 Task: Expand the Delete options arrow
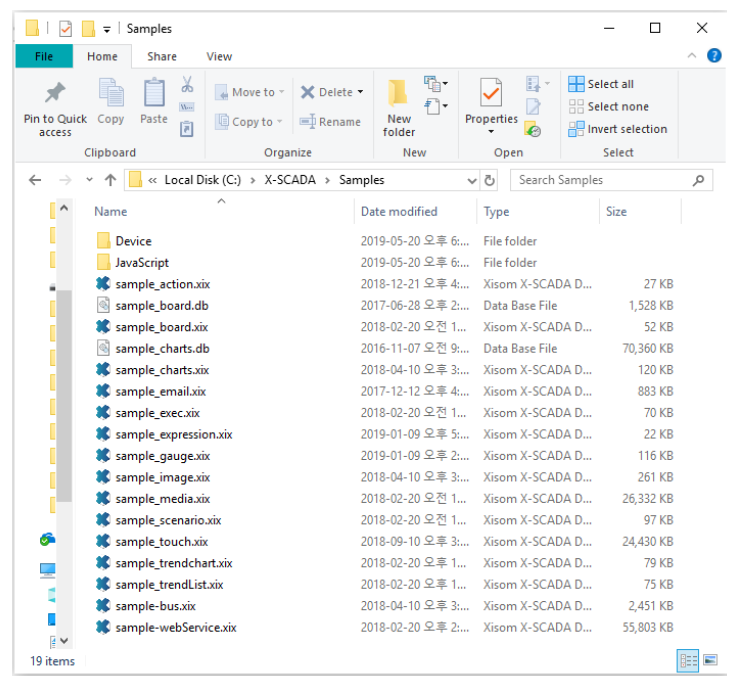(x=360, y=92)
